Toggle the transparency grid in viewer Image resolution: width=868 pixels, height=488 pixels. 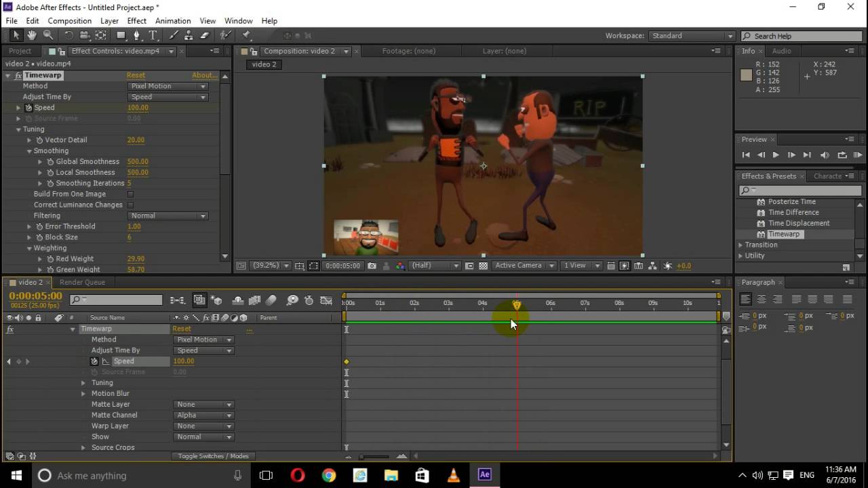(x=483, y=266)
